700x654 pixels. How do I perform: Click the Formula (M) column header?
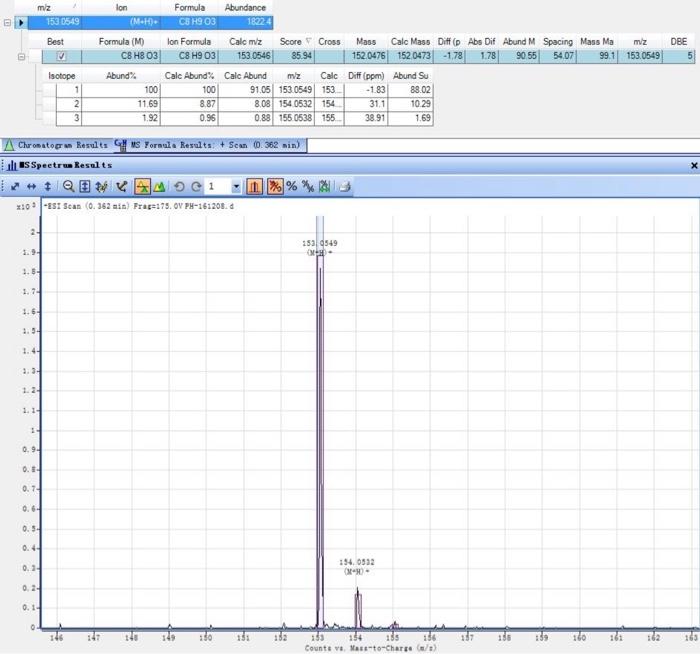click(x=121, y=42)
